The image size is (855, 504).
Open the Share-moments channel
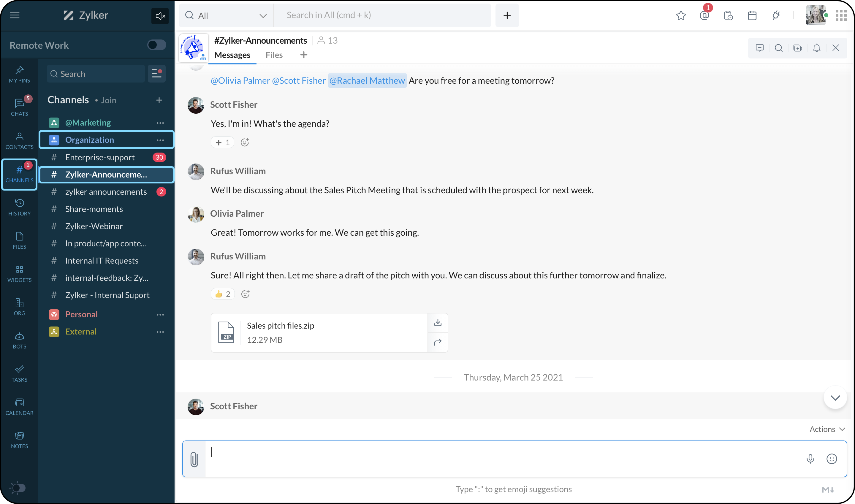(x=107, y=209)
